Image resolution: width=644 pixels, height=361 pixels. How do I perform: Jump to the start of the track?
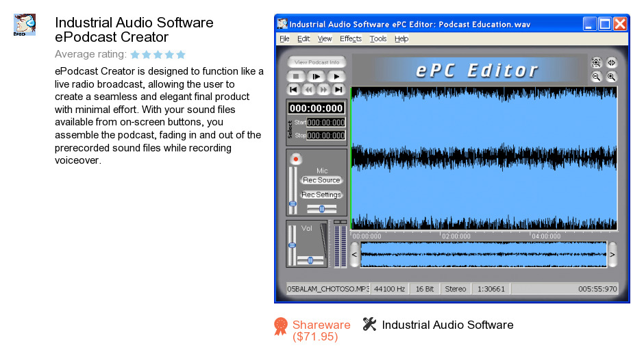coord(293,90)
